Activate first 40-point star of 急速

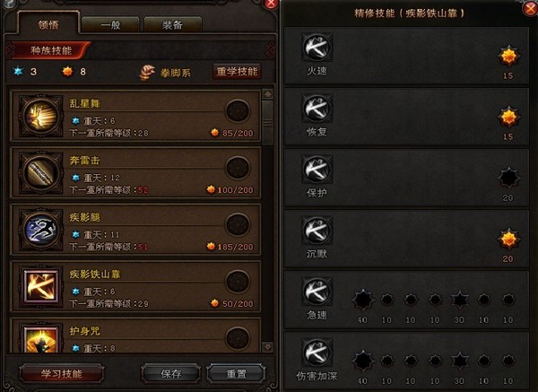(362, 300)
